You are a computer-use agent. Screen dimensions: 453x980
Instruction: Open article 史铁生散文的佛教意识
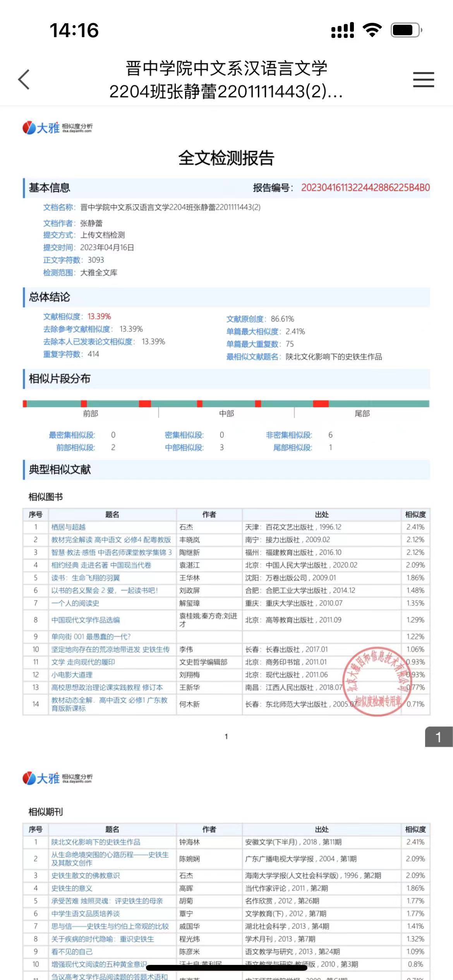point(86,875)
